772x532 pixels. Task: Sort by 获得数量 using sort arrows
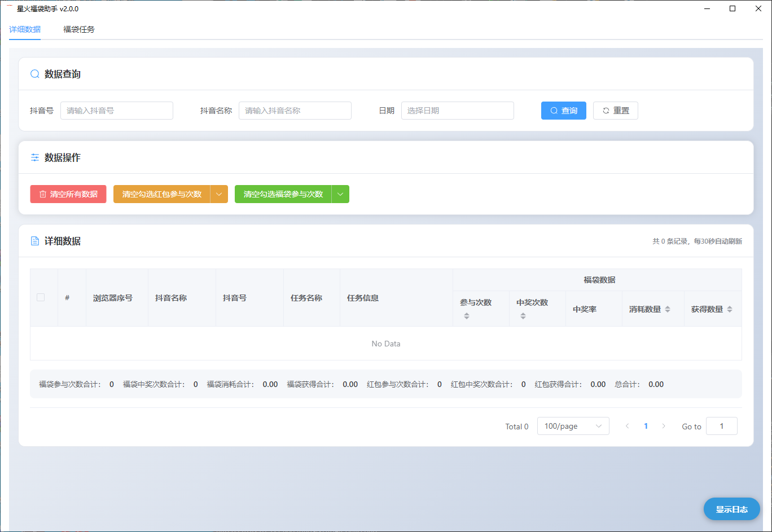730,309
